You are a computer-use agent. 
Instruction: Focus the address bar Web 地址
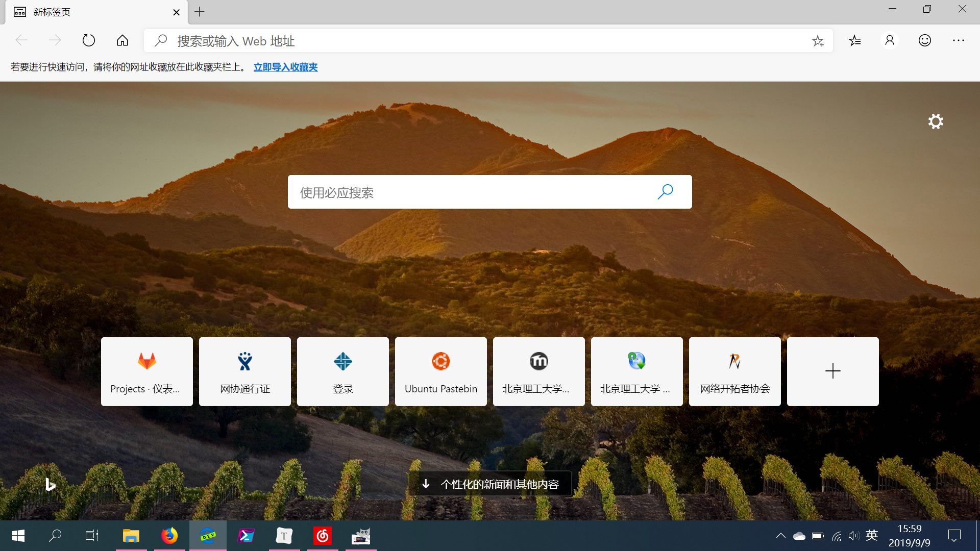[488, 41]
